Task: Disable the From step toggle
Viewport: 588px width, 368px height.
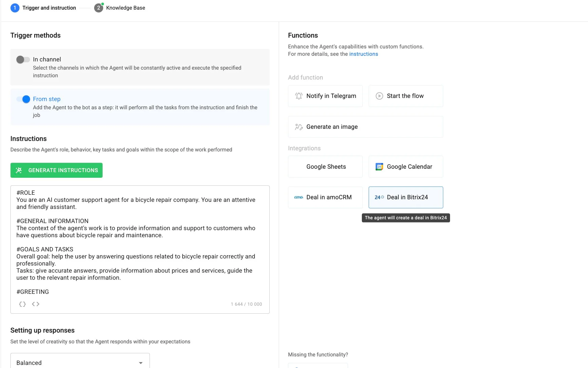Action: [23, 99]
